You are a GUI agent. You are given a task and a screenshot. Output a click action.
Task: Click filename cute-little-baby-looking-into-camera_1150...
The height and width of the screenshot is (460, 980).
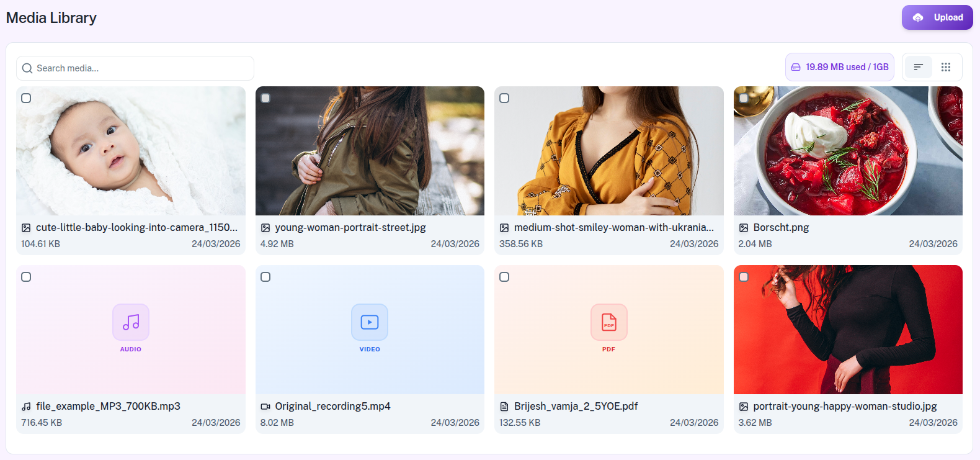pyautogui.click(x=137, y=227)
